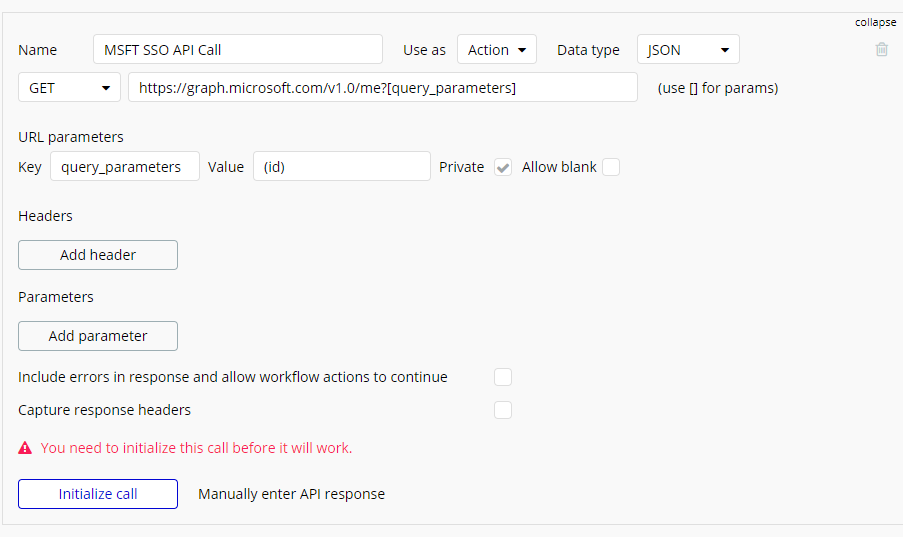Image resolution: width=903 pixels, height=537 pixels.
Task: Check Include errors in response option
Action: [x=503, y=377]
